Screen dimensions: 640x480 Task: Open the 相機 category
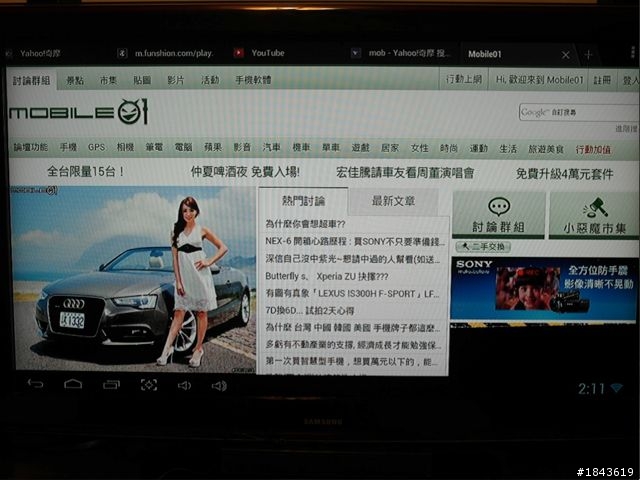pyautogui.click(x=125, y=147)
